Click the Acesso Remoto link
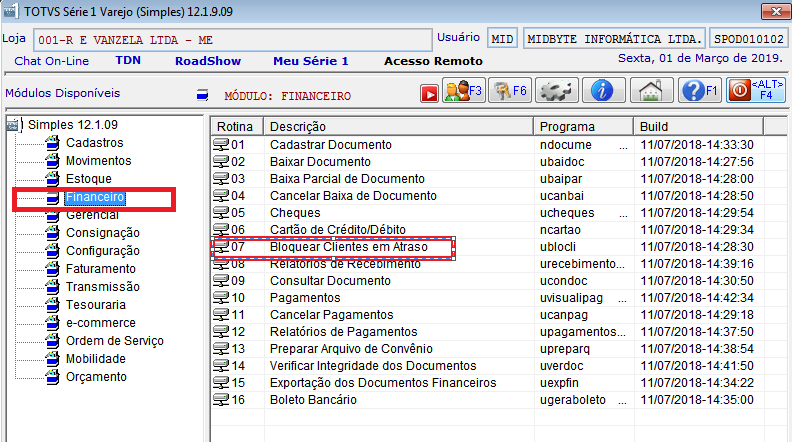Viewport: 792px width, 442px height. (x=433, y=61)
